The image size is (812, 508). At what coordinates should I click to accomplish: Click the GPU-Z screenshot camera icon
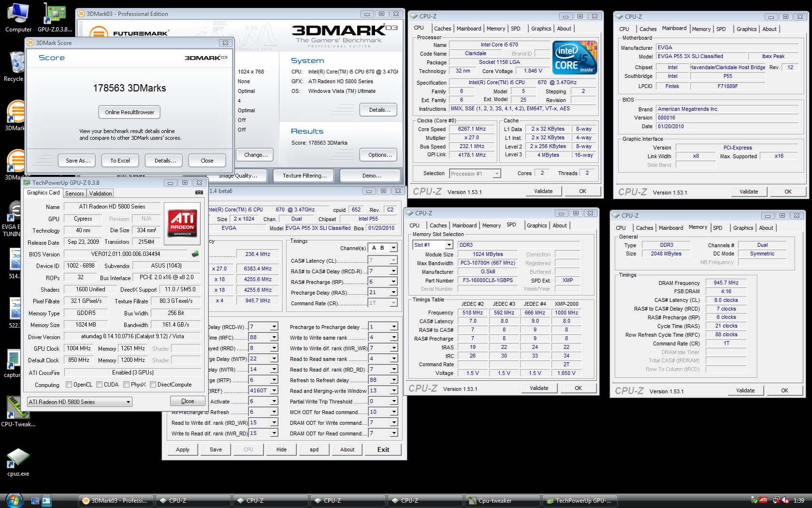(199, 193)
